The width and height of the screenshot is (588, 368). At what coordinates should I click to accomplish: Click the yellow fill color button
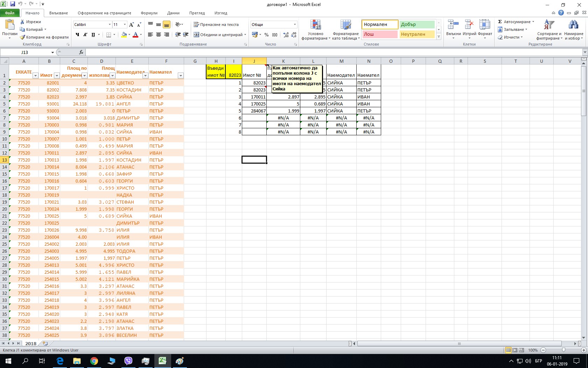coord(124,35)
